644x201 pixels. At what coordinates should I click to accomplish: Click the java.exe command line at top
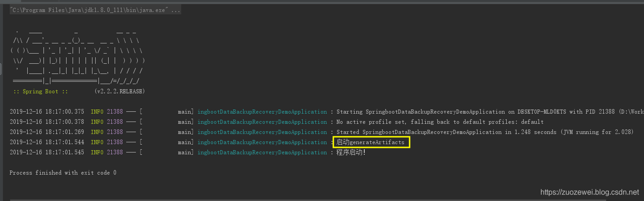95,10
